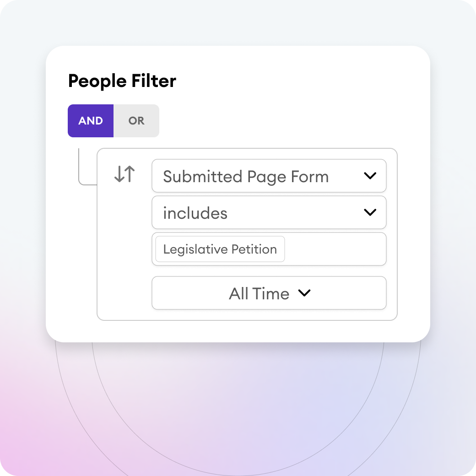Viewport: 476px width, 476px height.
Task: Click the OR text label
Action: 136,121
